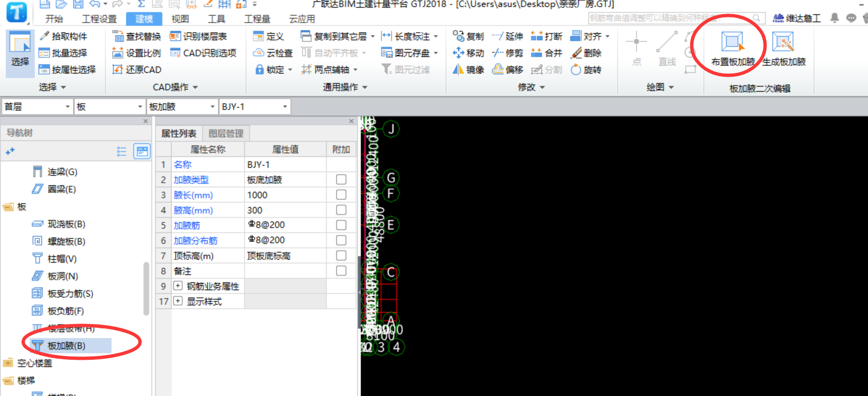Viewport: 868px width, 396px height.
Task: Open 复制到其它层 dropdown arrow
Action: [372, 37]
